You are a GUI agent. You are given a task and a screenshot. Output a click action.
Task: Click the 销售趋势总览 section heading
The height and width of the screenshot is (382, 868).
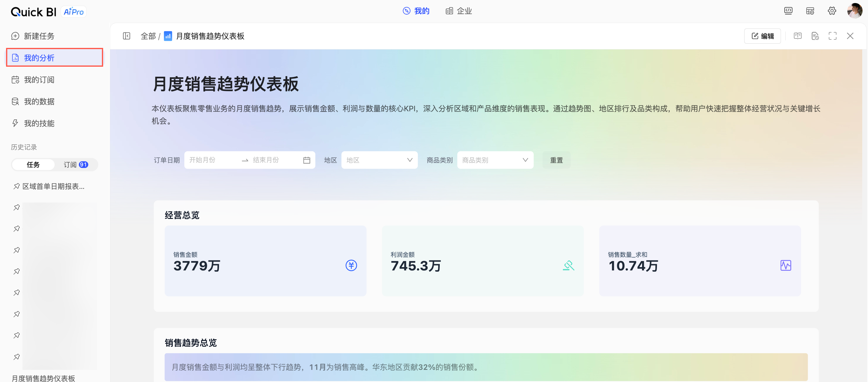(191, 343)
